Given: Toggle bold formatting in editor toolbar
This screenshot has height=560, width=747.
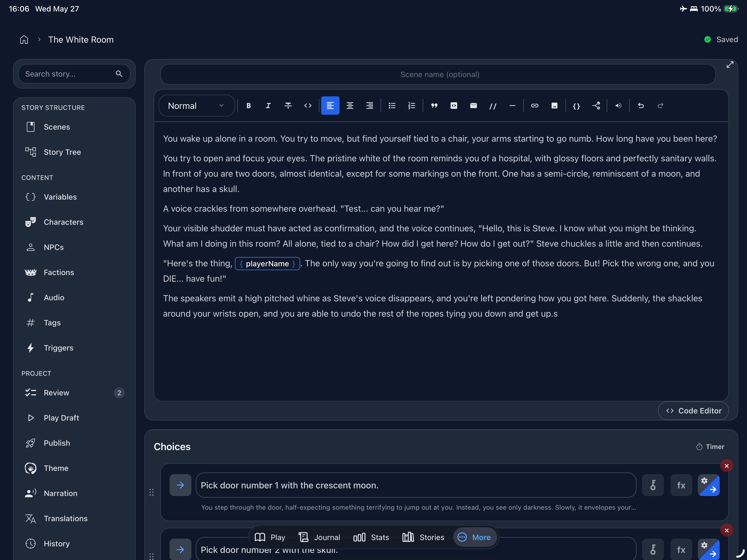Looking at the screenshot, I should click(249, 106).
